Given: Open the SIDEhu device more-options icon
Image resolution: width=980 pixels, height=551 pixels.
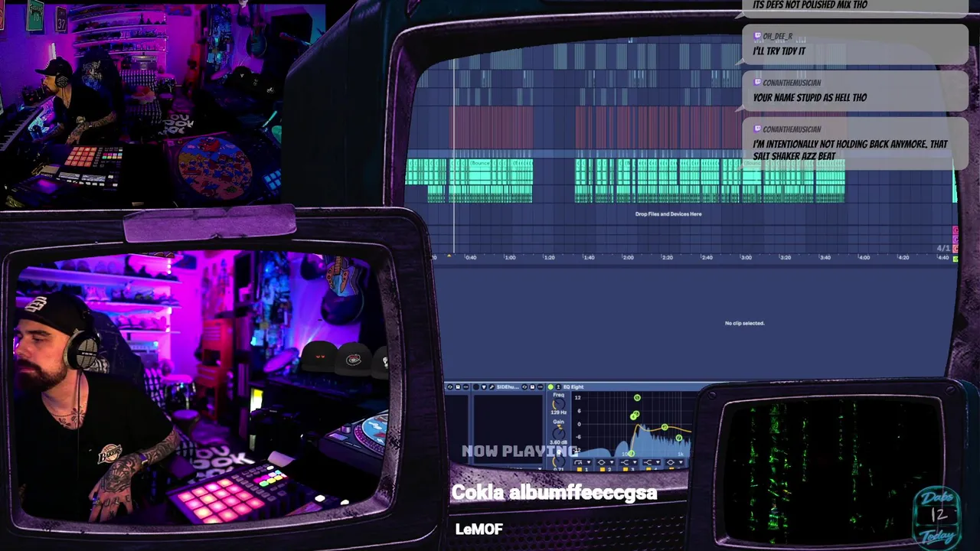Looking at the screenshot, I should pos(540,387).
